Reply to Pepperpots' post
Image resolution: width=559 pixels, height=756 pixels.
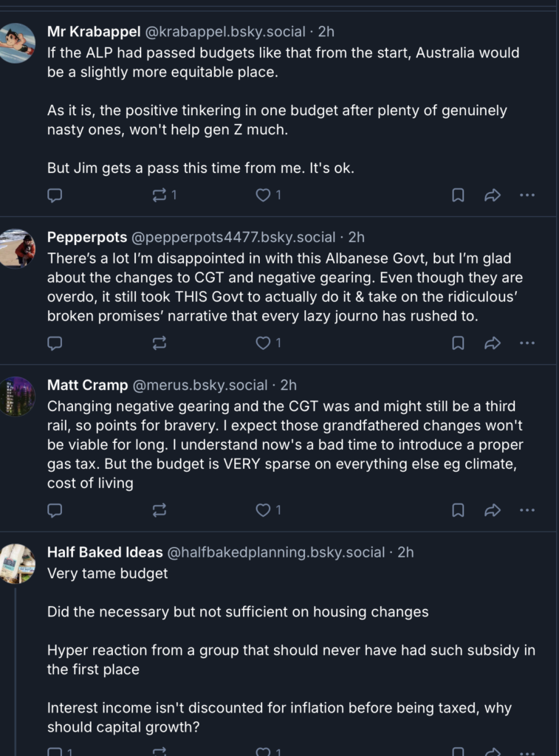tap(55, 343)
